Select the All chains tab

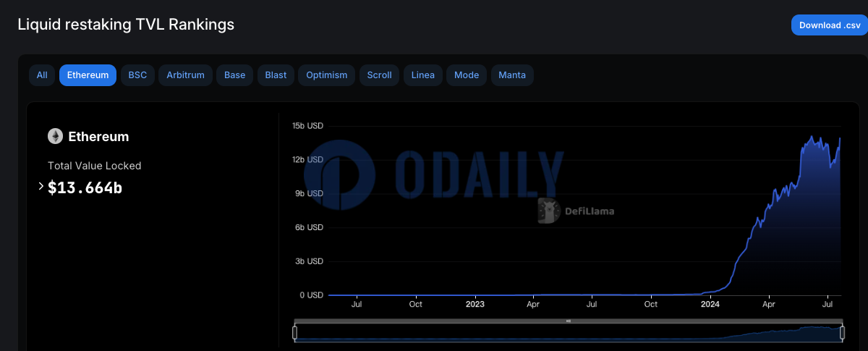coord(42,75)
